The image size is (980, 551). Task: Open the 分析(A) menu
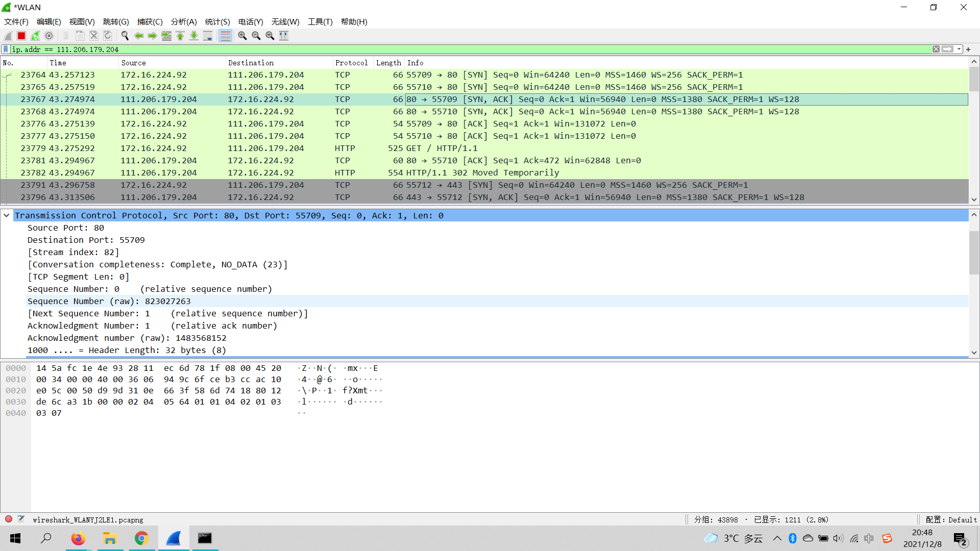[x=183, y=21]
